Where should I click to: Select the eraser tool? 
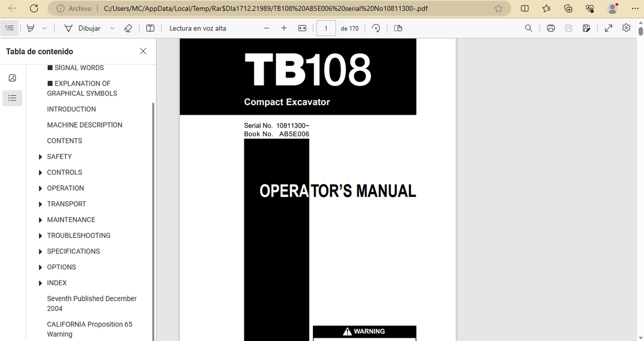point(128,28)
